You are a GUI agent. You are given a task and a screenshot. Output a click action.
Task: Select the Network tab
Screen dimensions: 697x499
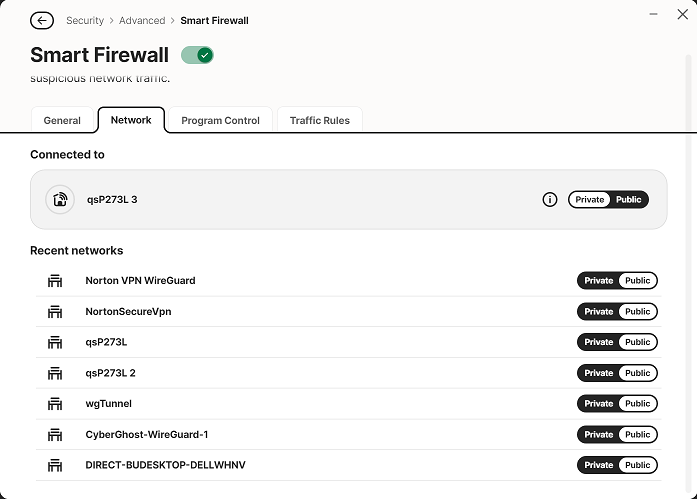(131, 120)
